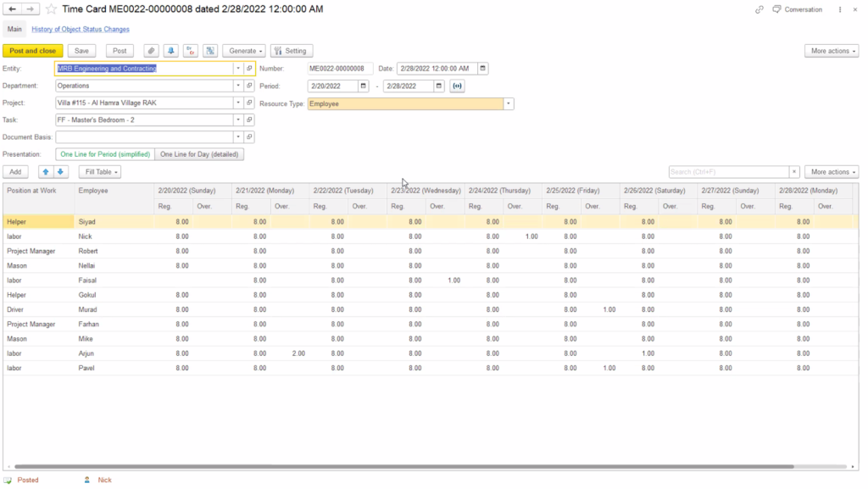
Task: Open the calendar for the Date field
Action: click(x=482, y=69)
